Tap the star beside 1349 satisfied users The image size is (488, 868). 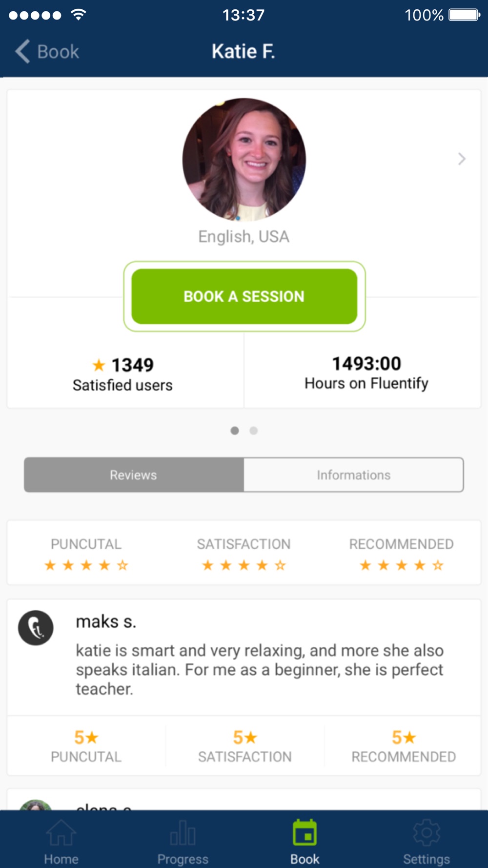(99, 365)
